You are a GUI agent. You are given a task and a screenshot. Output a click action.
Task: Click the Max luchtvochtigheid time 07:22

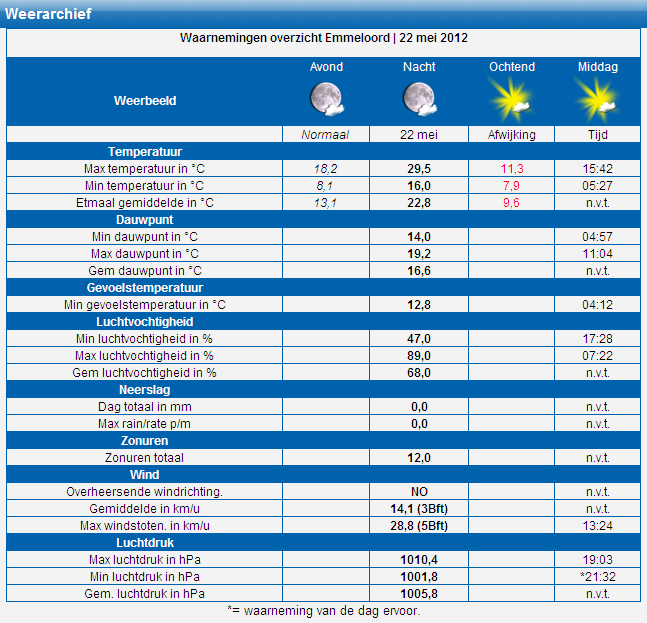pyautogui.click(x=597, y=356)
